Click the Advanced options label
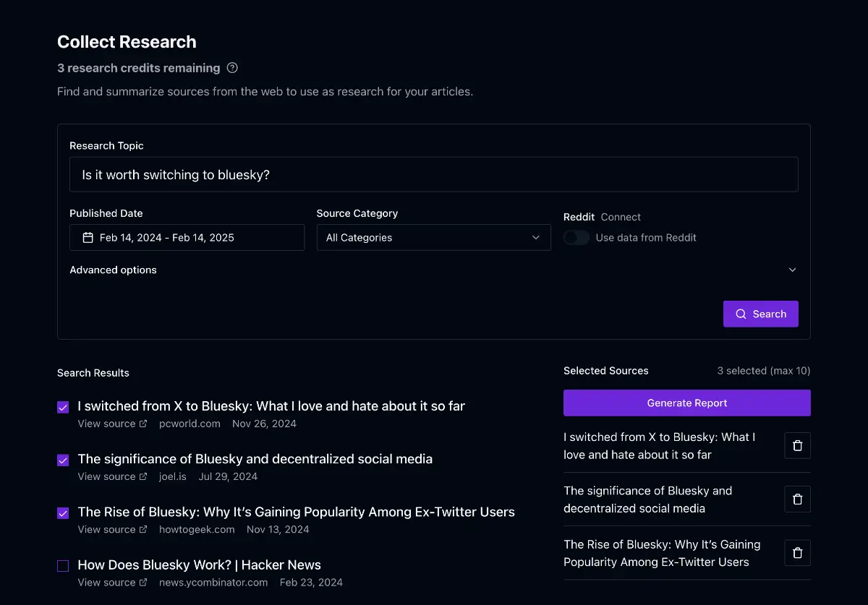This screenshot has height=605, width=868. [x=113, y=270]
